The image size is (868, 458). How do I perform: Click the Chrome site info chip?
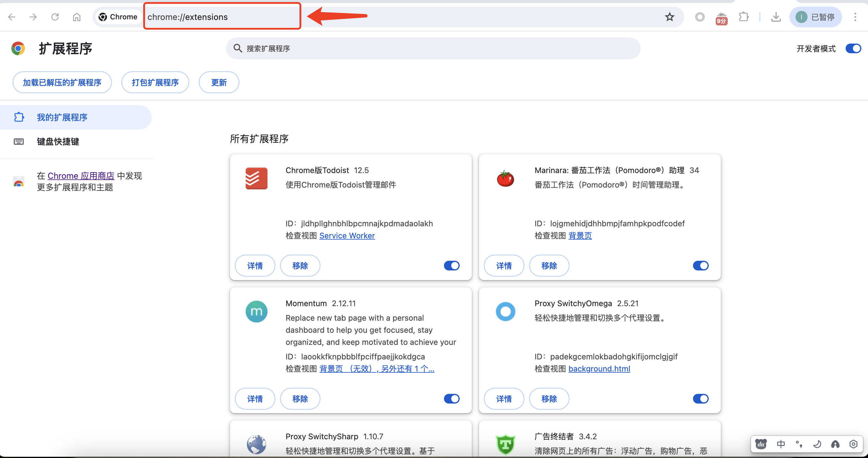[118, 17]
